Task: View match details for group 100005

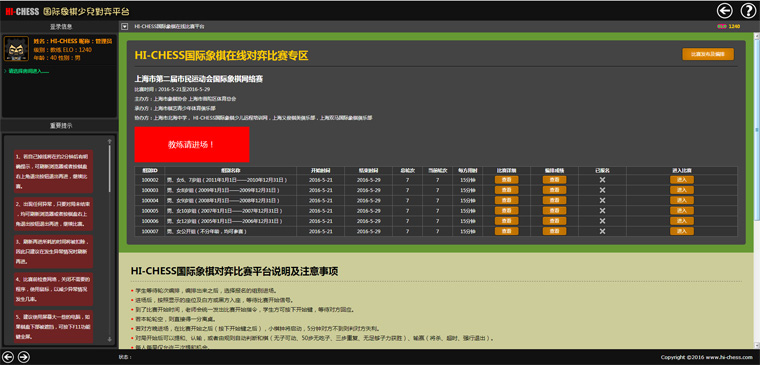Action: pyautogui.click(x=507, y=211)
